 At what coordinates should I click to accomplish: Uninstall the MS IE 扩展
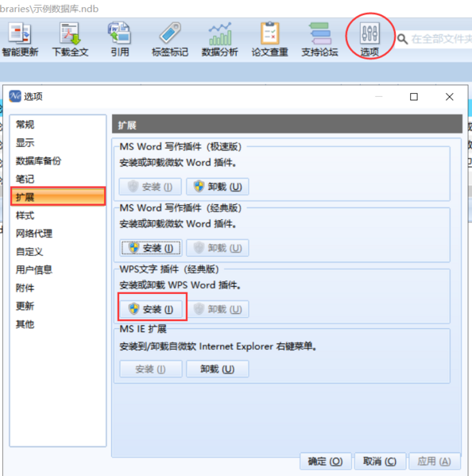click(x=218, y=369)
